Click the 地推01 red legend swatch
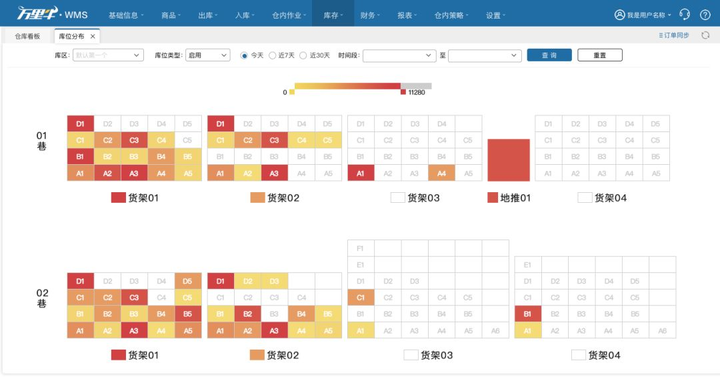 click(493, 197)
